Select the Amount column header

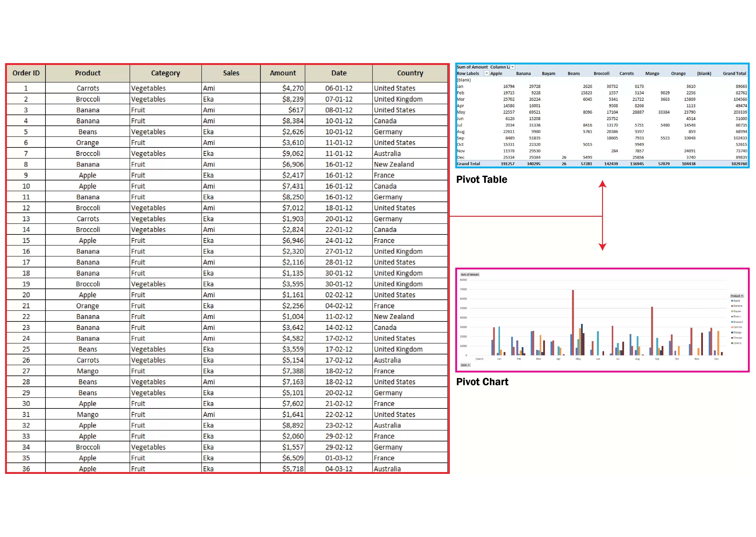pos(282,73)
